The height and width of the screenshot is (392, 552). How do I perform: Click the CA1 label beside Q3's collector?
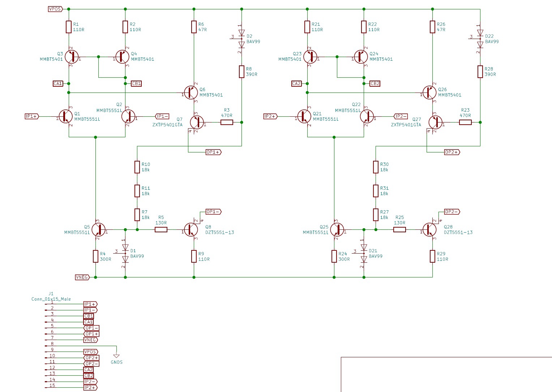[58, 83]
